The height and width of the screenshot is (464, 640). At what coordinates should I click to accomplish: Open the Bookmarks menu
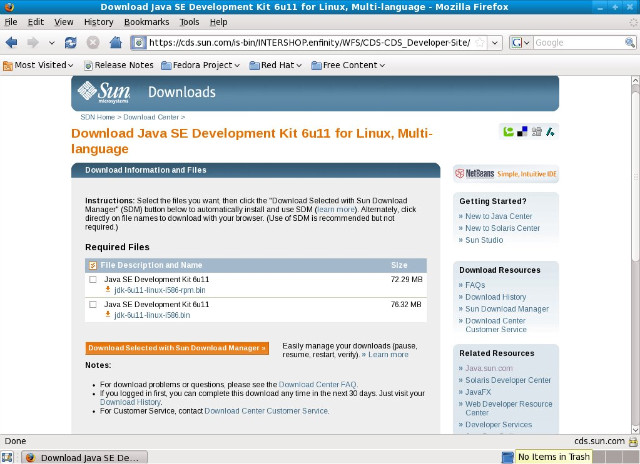147,22
